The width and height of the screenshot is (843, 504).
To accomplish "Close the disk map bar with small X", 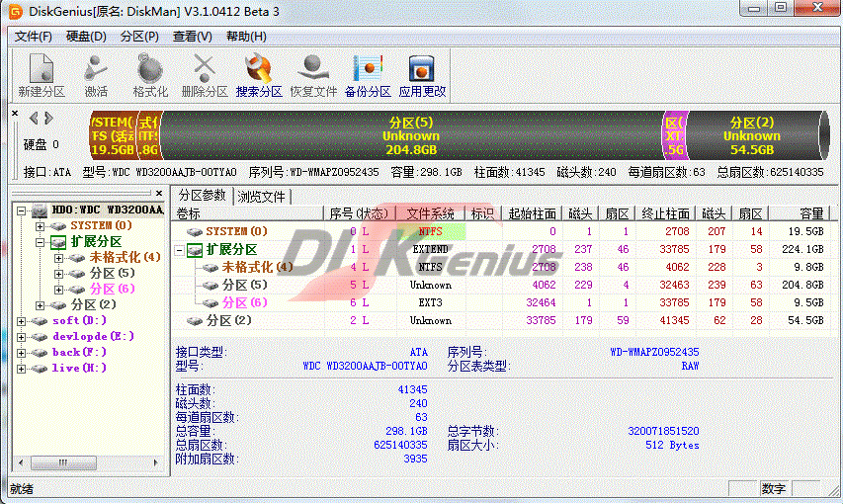I will (15, 113).
